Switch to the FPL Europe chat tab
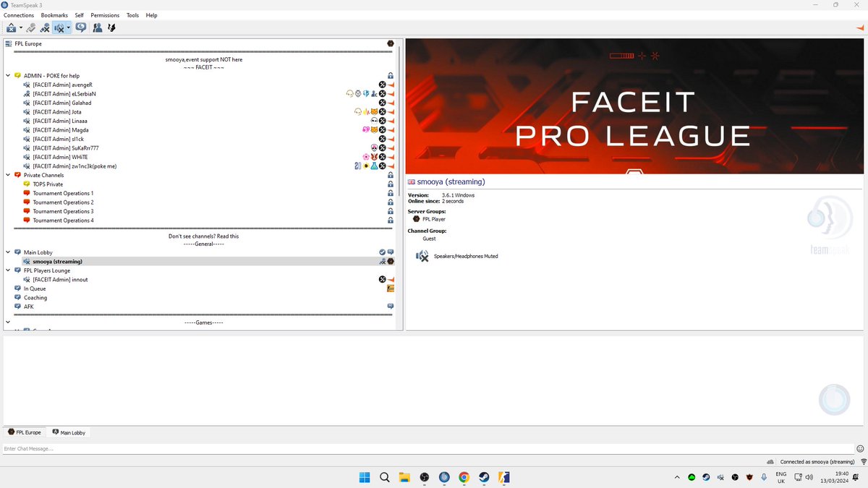868x488 pixels. (x=24, y=432)
